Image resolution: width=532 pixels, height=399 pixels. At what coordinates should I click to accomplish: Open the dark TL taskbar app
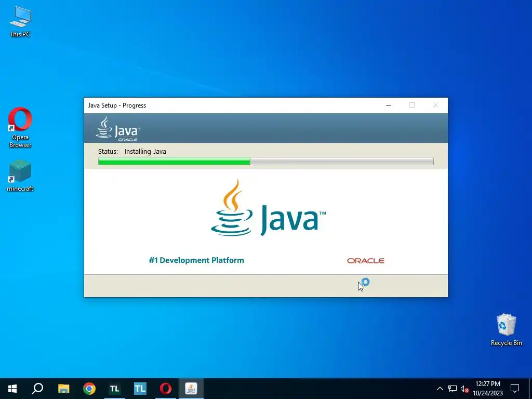(115, 389)
